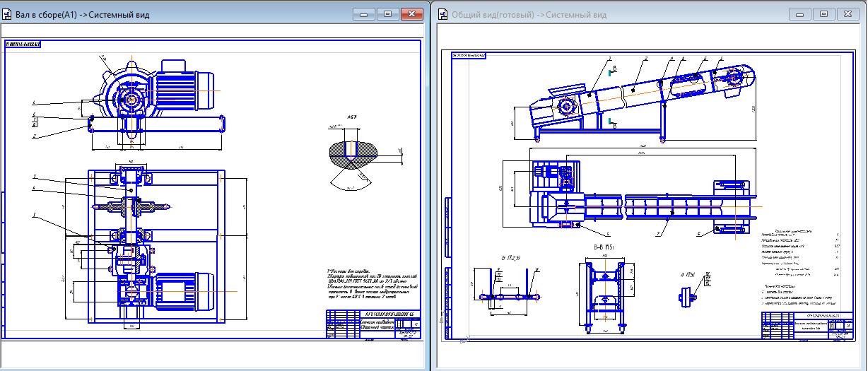Select the small roller view labeled А
The height and width of the screenshot is (371, 868).
(x=689, y=296)
